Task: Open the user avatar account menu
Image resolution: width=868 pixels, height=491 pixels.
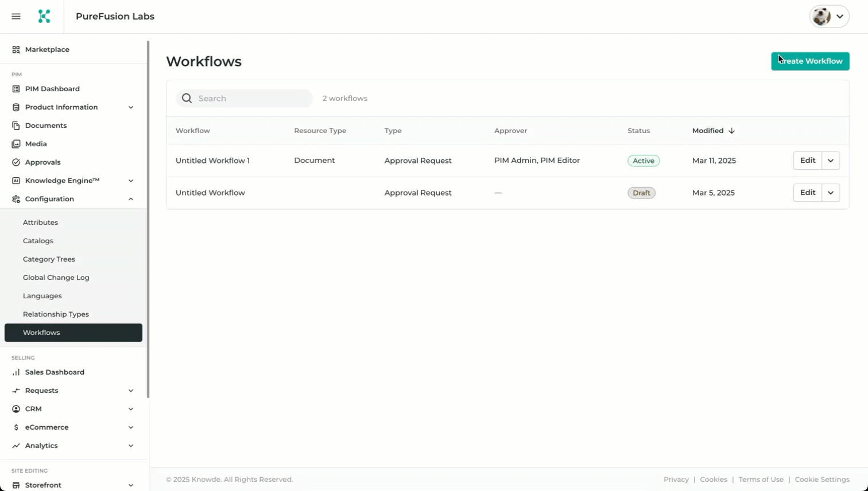Action: click(x=829, y=17)
